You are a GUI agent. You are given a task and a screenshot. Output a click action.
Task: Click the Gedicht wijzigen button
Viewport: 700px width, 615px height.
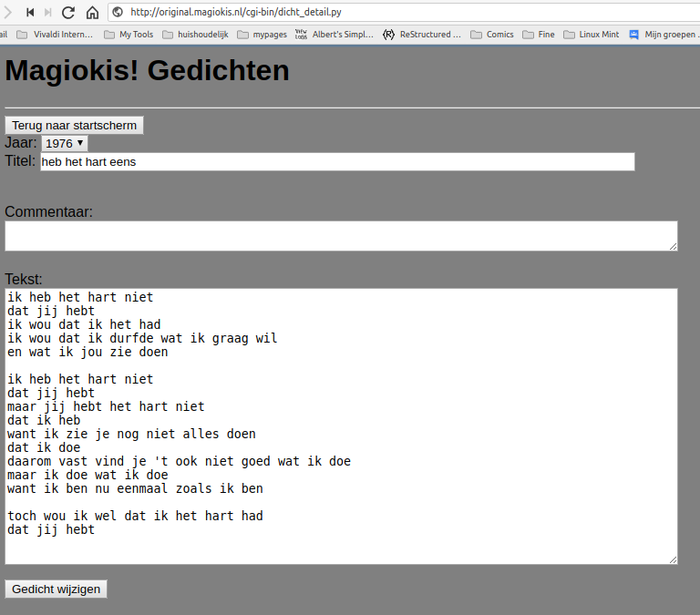click(x=56, y=589)
